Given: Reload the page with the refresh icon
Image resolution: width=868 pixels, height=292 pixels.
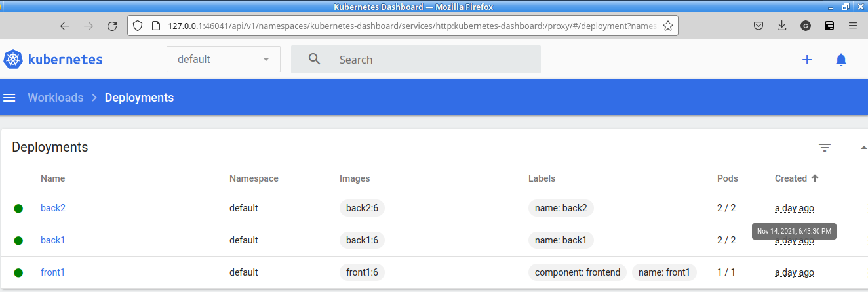Looking at the screenshot, I should pyautogui.click(x=112, y=26).
